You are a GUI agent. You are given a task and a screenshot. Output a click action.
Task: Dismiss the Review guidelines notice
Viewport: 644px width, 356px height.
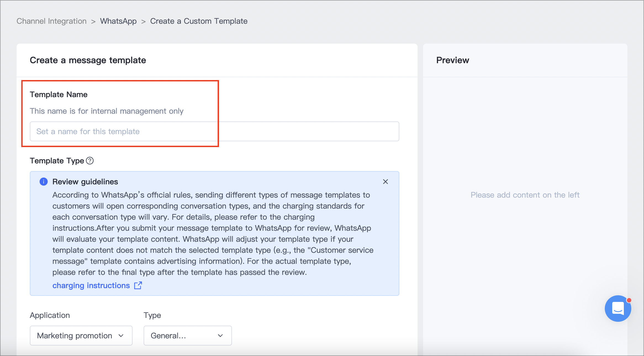(386, 182)
